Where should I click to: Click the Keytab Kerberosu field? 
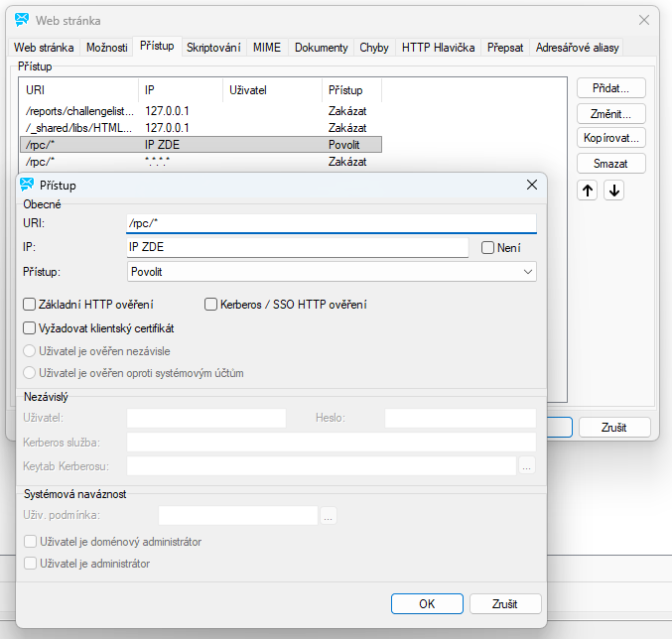coord(322,466)
